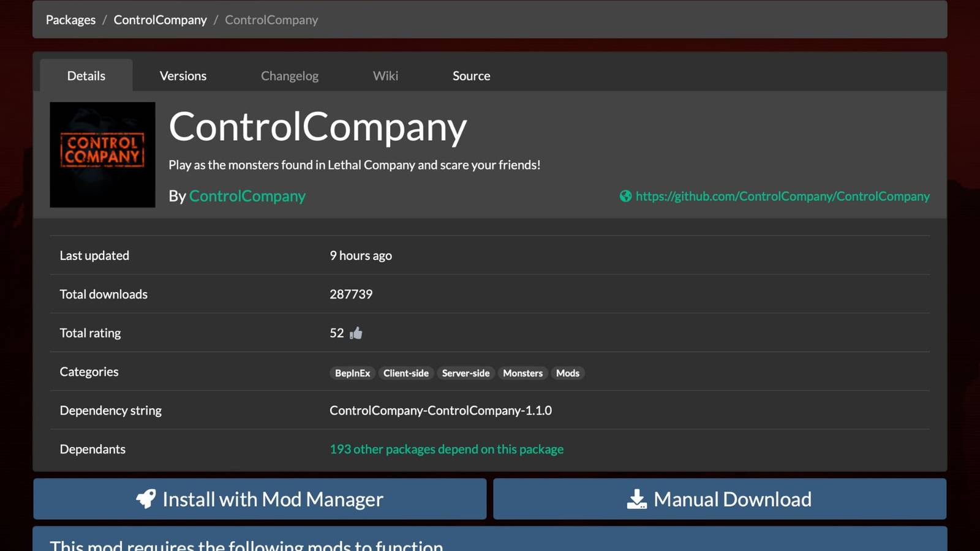Click the thumbs-up rating icon

(x=355, y=332)
